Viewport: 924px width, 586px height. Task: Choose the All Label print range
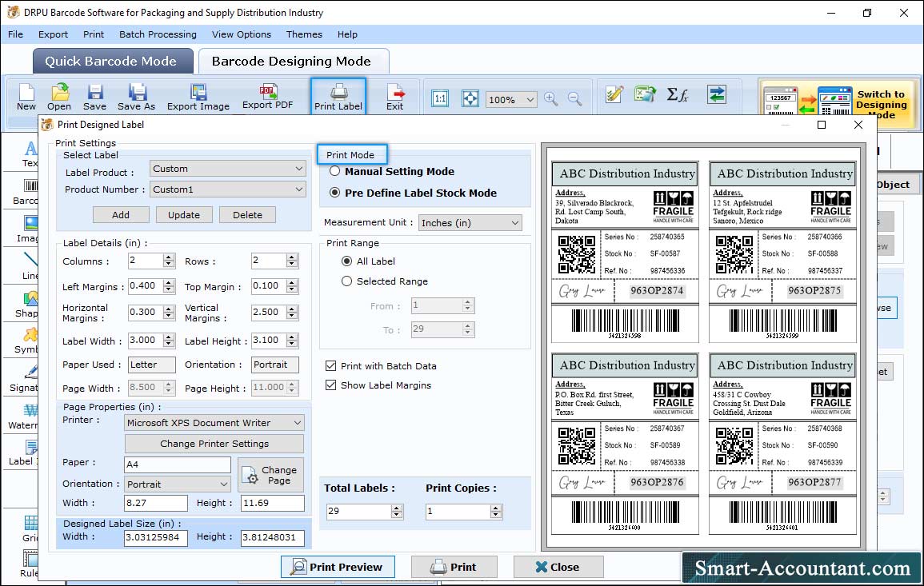[346, 261]
